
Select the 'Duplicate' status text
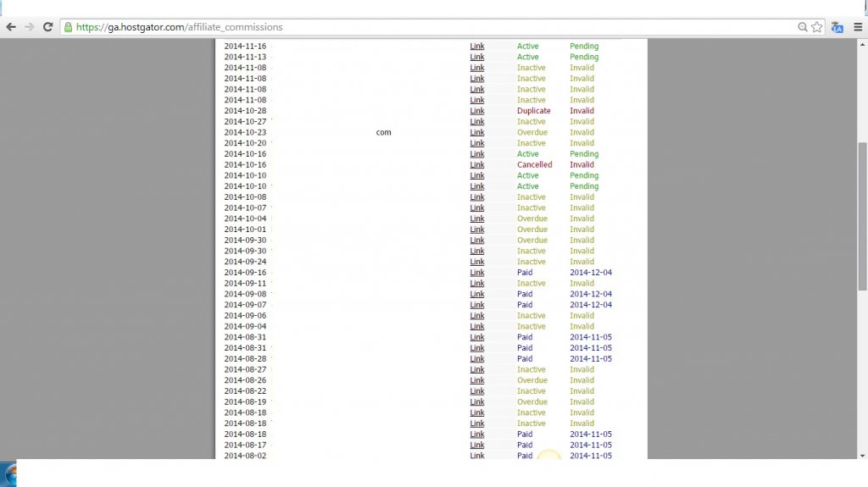click(x=534, y=111)
